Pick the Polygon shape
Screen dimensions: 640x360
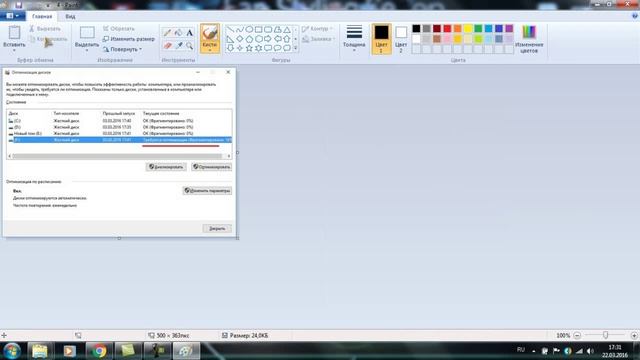(278, 29)
